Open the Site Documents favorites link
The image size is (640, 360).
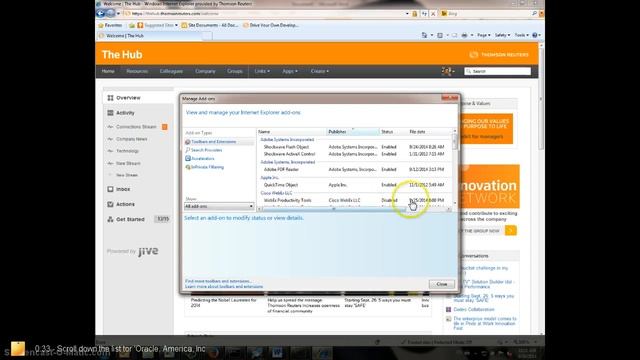209,25
